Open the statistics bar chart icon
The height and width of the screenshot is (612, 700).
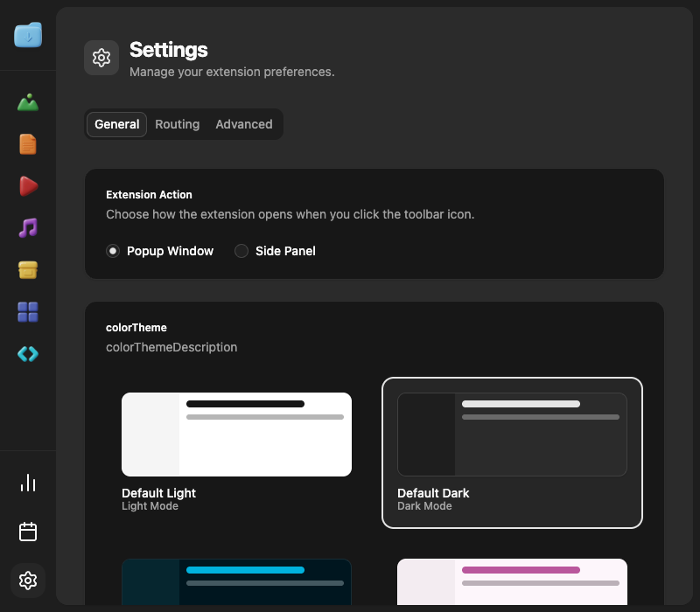click(28, 483)
